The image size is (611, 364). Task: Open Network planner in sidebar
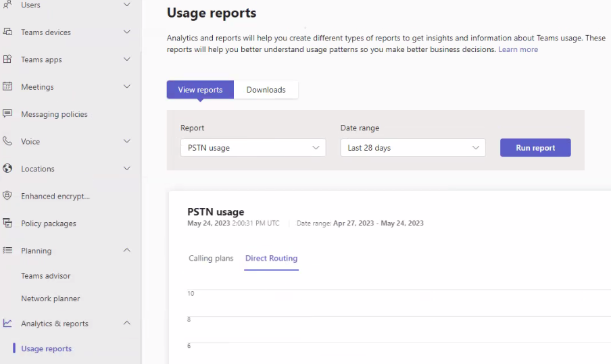tap(51, 298)
